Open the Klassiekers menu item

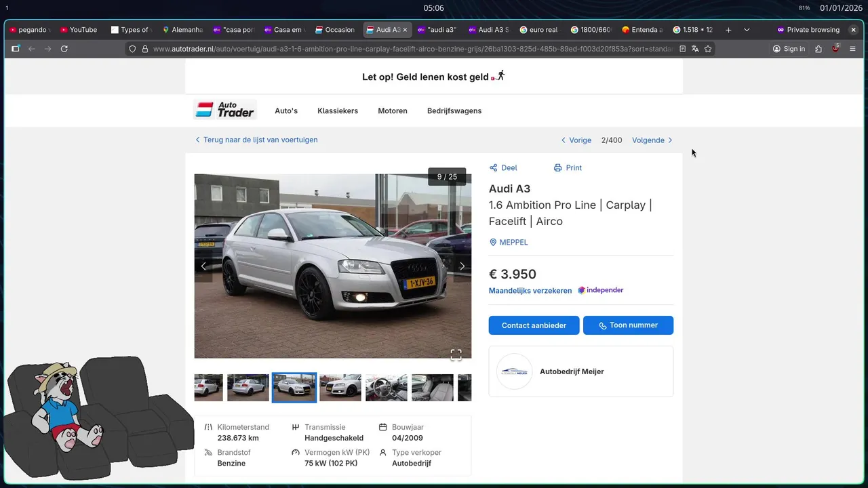pos(338,110)
